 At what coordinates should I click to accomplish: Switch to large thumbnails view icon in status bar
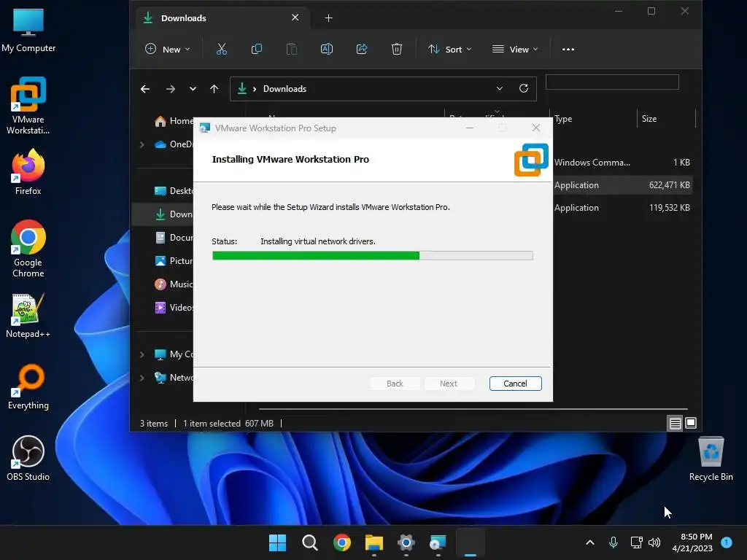click(691, 423)
